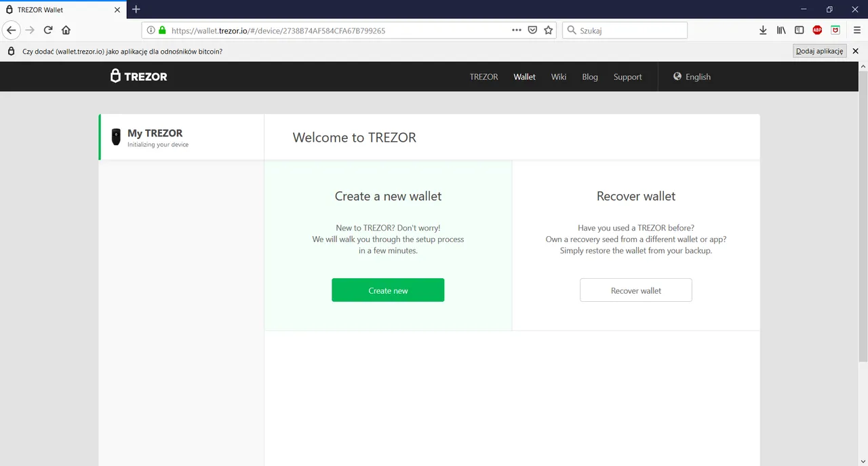The width and height of the screenshot is (868, 466).
Task: Toggle the sidebar view icon
Action: coord(800,30)
